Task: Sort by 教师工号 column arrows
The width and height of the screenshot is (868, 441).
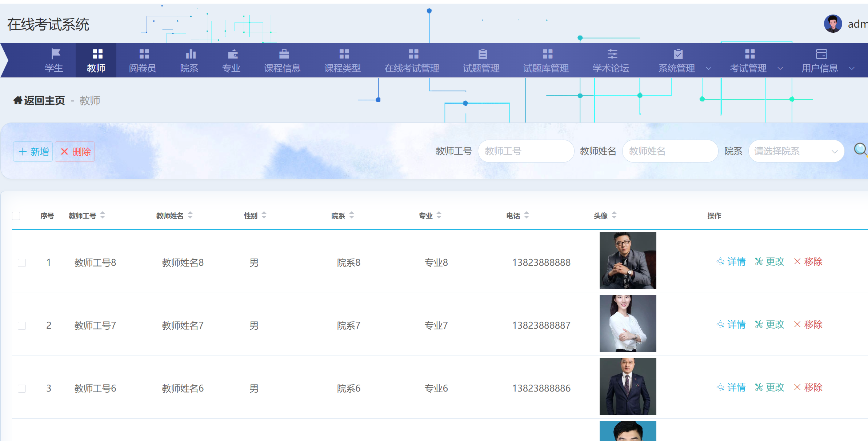Action: point(103,215)
